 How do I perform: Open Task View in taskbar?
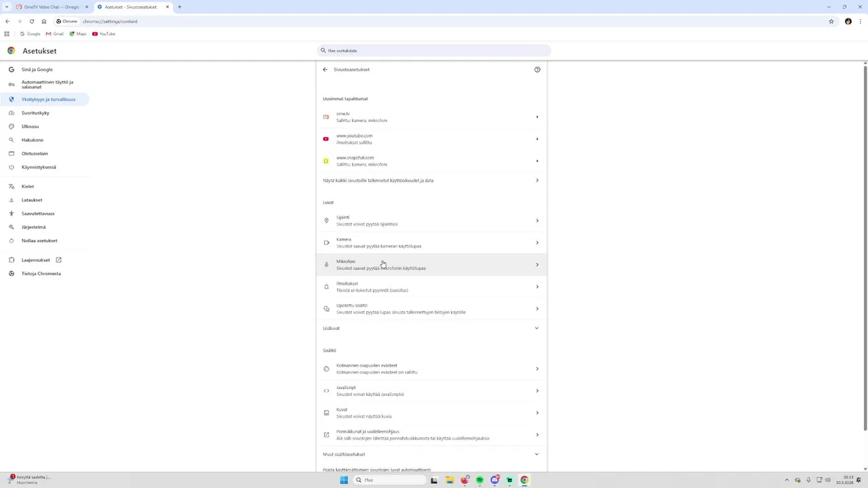click(x=434, y=480)
